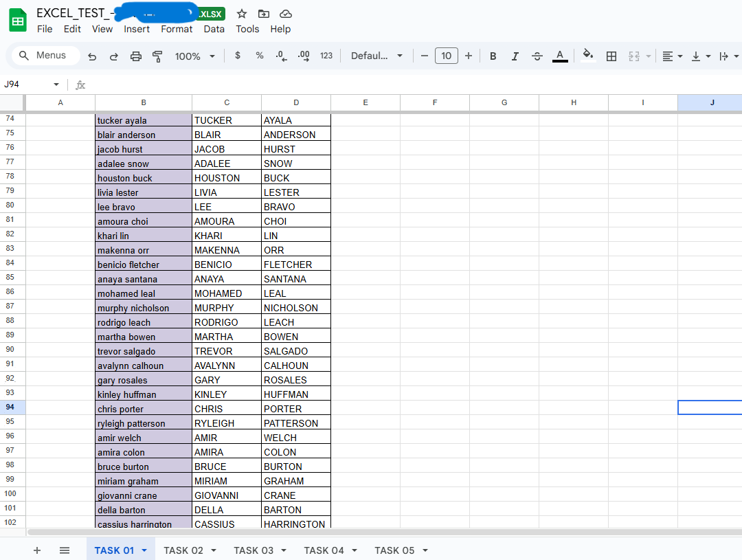Image resolution: width=742 pixels, height=560 pixels.
Task: Open the Google Sheets home icon
Action: click(18, 21)
